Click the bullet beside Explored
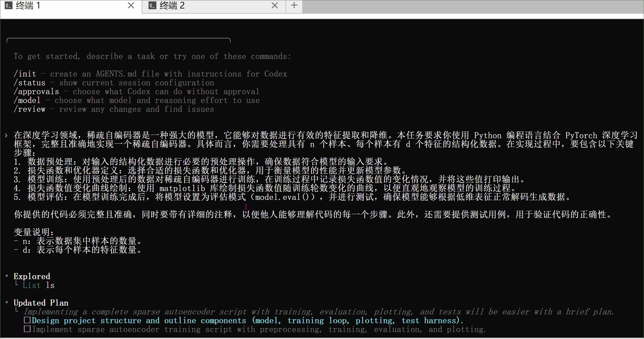 7,276
